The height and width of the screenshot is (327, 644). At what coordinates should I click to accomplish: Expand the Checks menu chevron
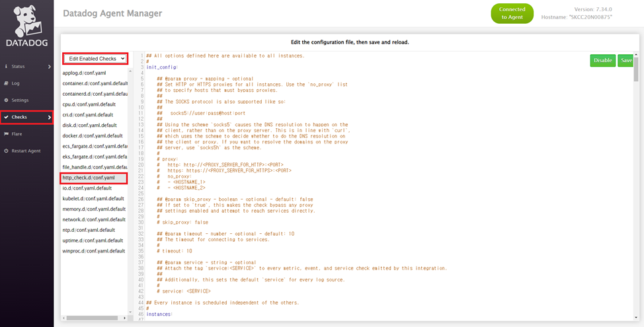(50, 118)
